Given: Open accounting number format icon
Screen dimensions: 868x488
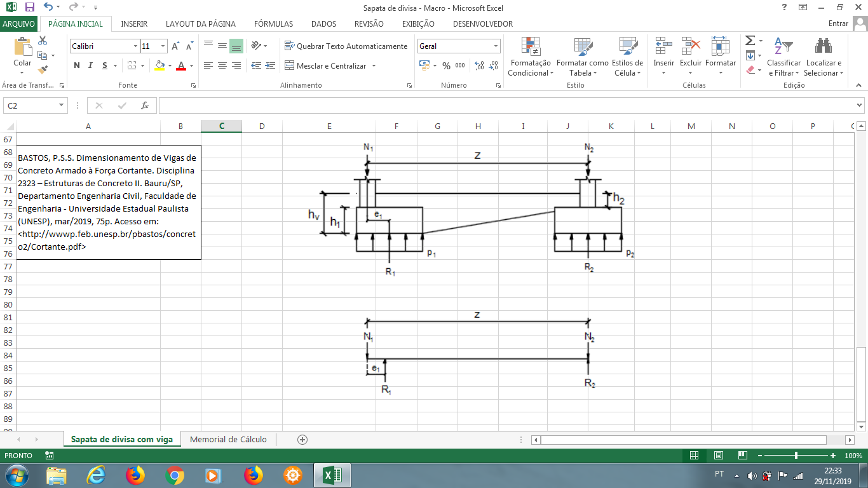Looking at the screenshot, I should [424, 65].
